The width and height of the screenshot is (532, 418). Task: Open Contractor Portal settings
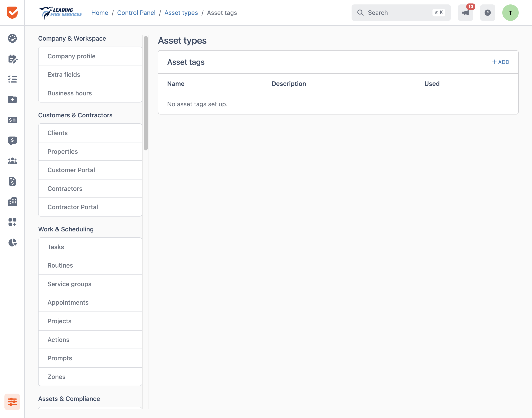click(90, 207)
